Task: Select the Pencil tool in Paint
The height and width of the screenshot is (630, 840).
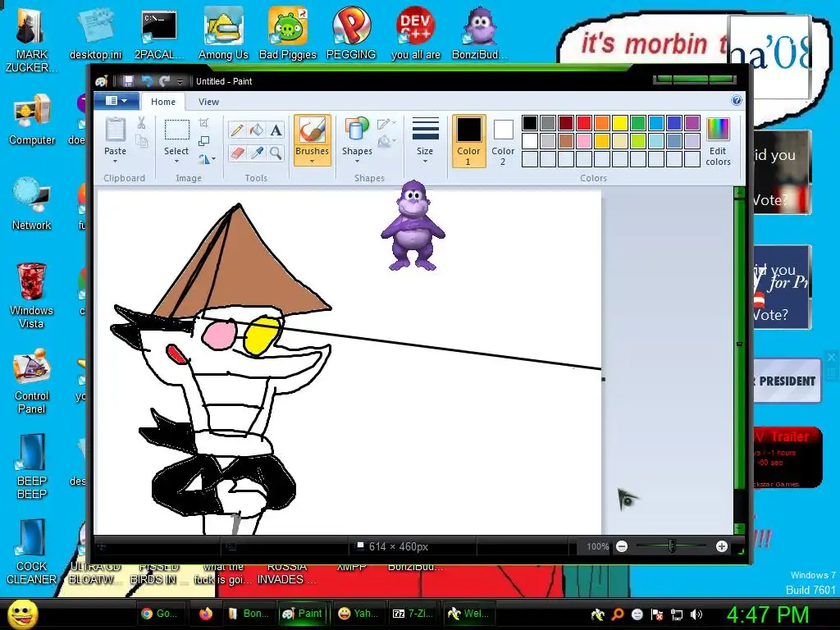Action: coord(237,130)
